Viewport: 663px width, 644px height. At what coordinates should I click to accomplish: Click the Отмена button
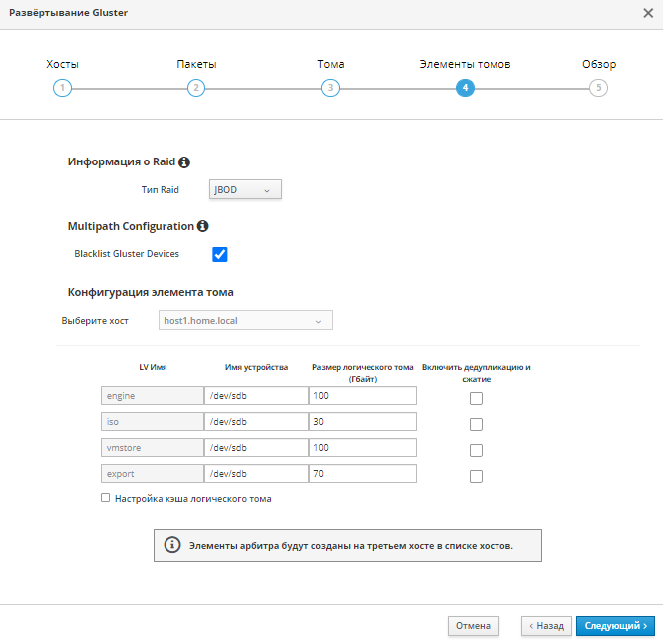click(x=473, y=626)
